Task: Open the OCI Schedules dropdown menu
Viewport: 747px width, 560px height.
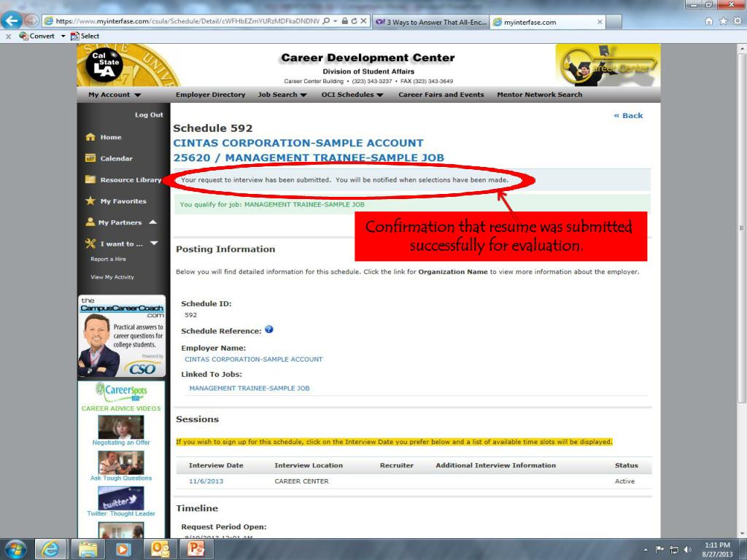Action: [x=352, y=95]
